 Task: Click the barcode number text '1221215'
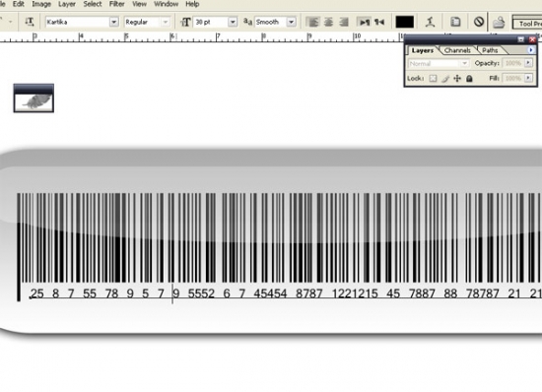click(x=355, y=294)
